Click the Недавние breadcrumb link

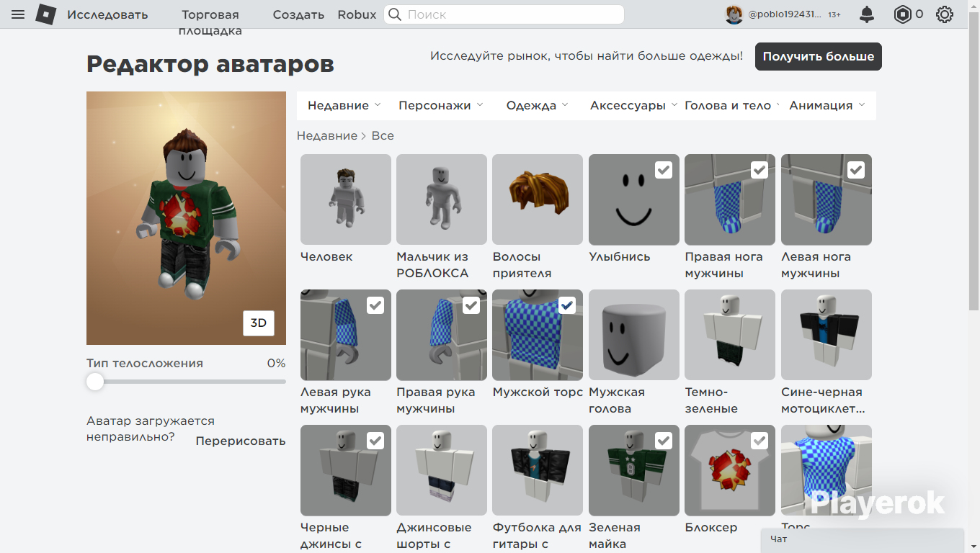pos(327,135)
